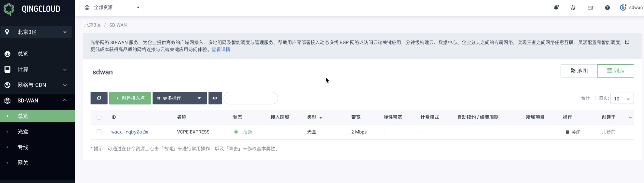Click the 2 Mbps bandwidth cell

pos(359,132)
